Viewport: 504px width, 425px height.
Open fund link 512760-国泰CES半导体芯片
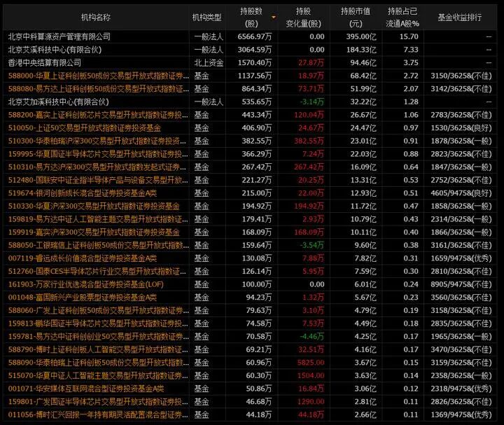[97, 272]
